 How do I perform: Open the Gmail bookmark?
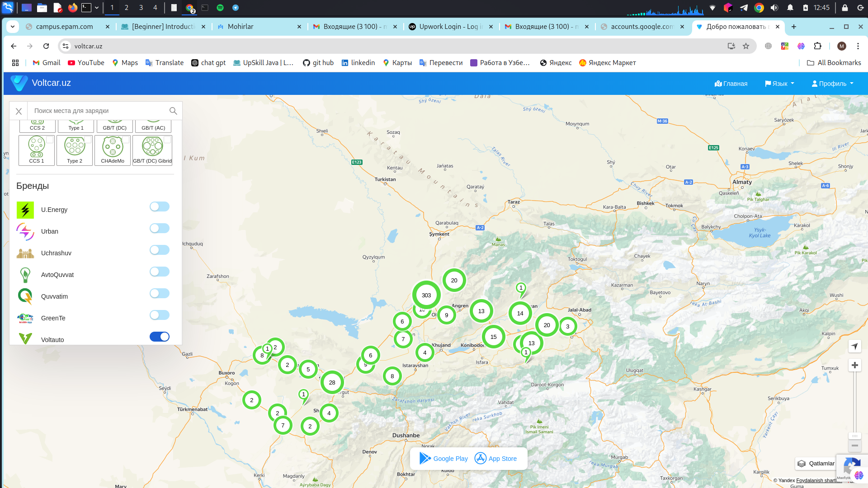(x=47, y=63)
